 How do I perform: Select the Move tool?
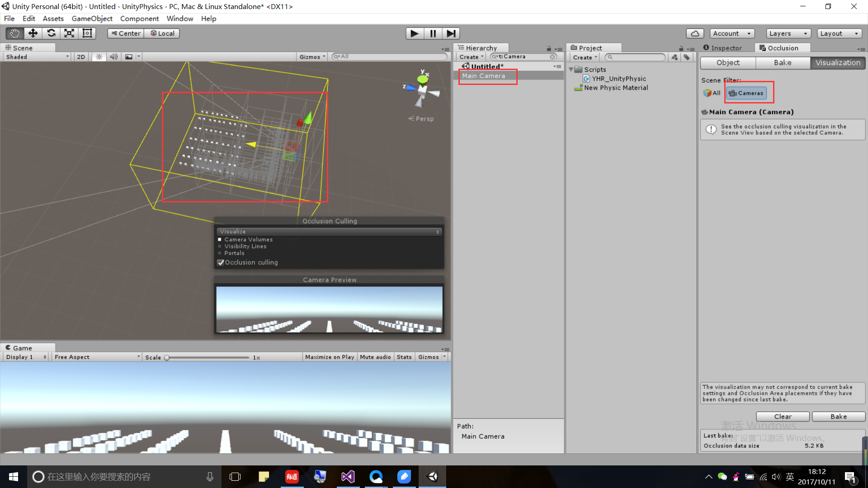pyautogui.click(x=33, y=33)
